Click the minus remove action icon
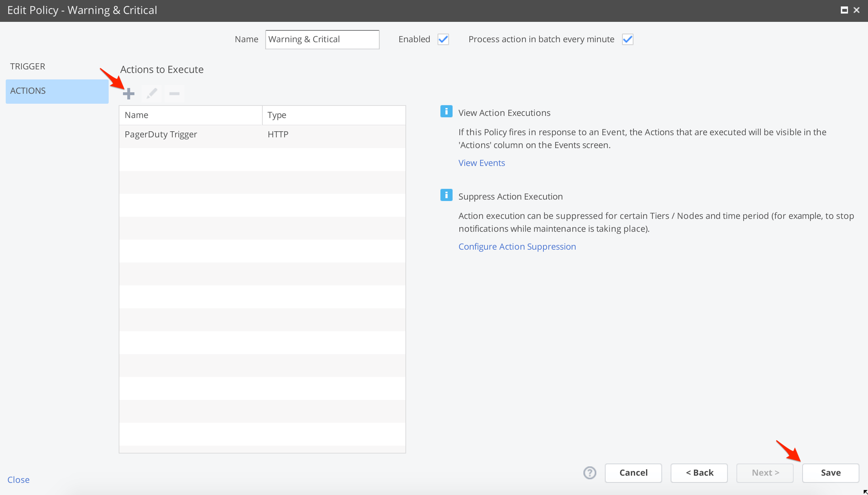 pyautogui.click(x=175, y=94)
